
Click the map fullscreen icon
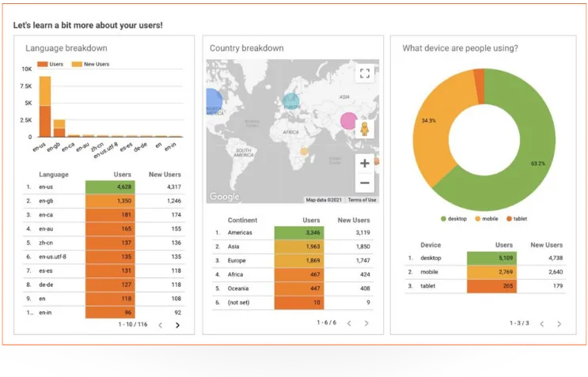pos(365,73)
